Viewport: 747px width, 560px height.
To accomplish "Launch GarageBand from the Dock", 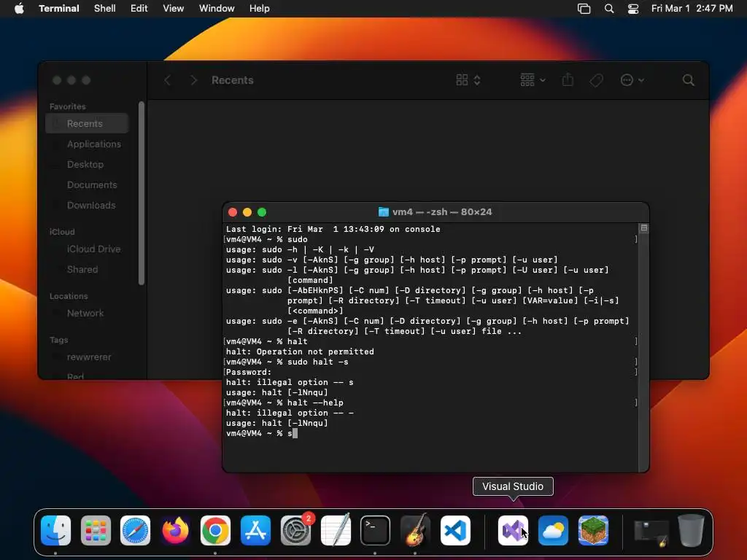I will (415, 530).
